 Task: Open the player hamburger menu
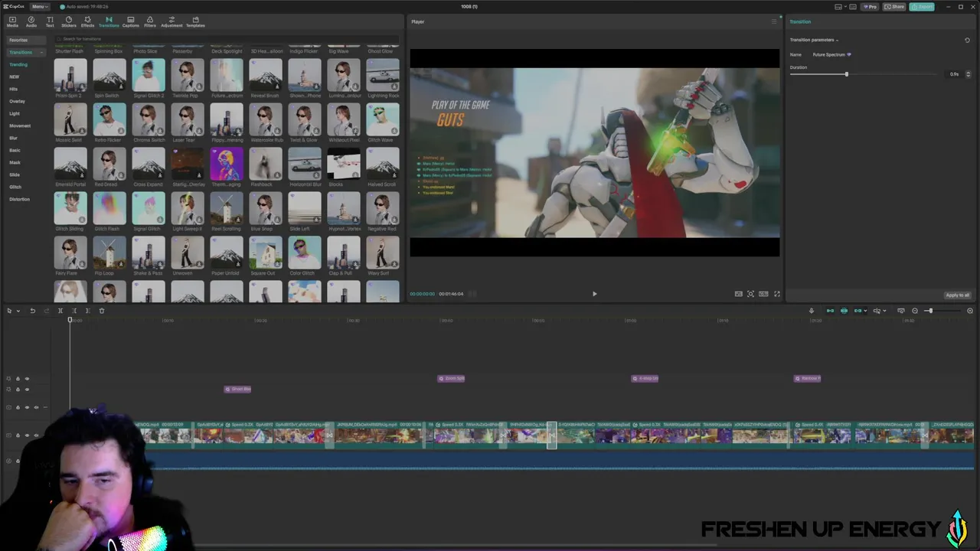coord(773,21)
